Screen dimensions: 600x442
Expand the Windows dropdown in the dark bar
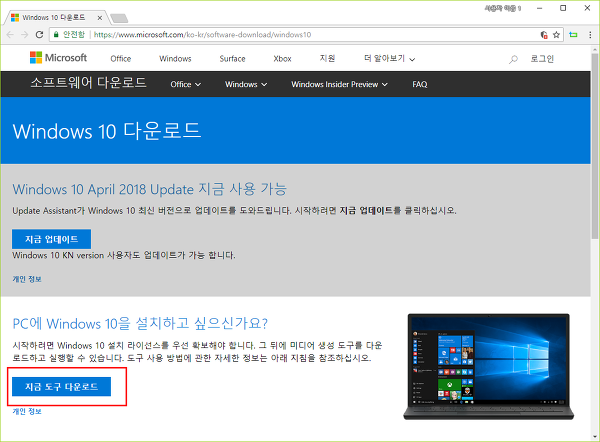coord(246,84)
